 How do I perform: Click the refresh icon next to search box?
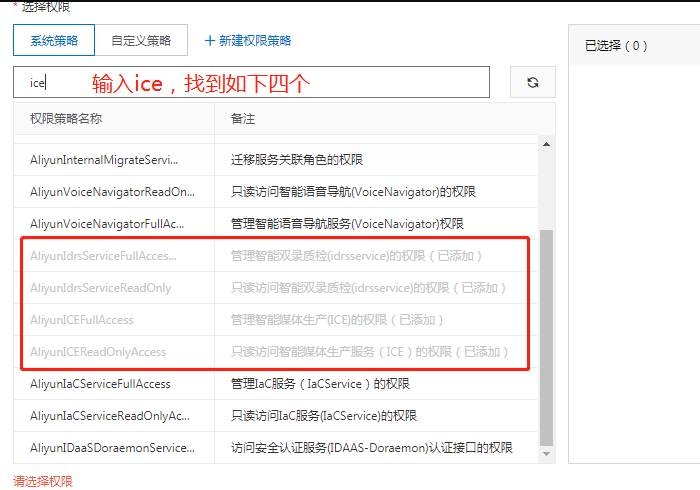coord(533,82)
